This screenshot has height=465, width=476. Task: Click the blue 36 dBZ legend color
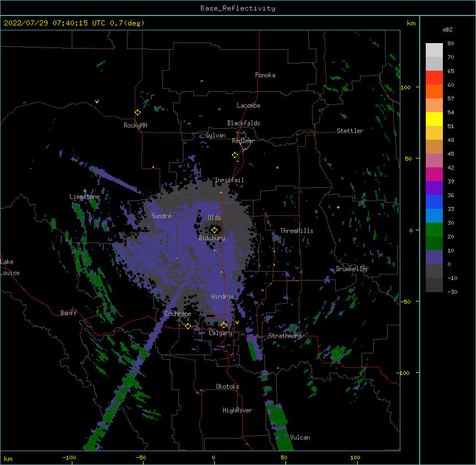click(x=434, y=202)
